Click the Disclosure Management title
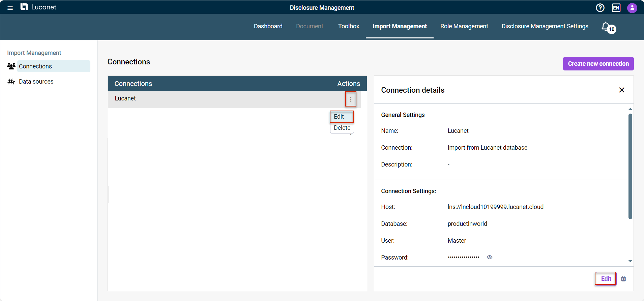This screenshot has width=644, height=301. click(322, 8)
